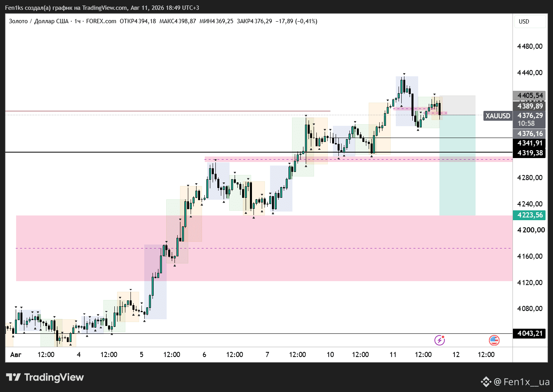Select the wide pink zone spanning 4 120 to 4 223
This screenshot has width=553, height=392.
[264, 248]
